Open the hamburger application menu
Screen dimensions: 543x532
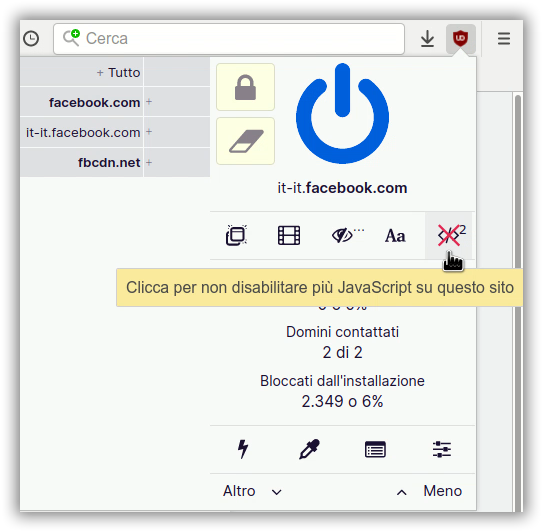(504, 38)
